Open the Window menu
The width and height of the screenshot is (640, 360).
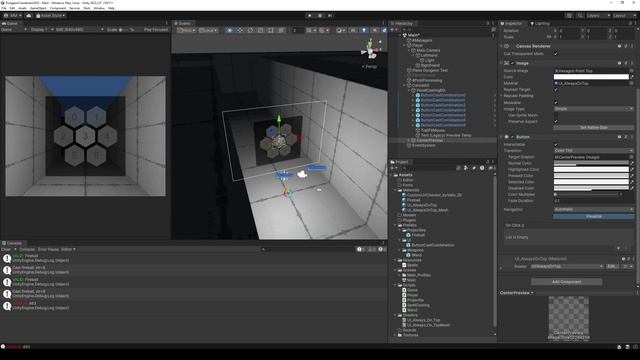pos(99,8)
